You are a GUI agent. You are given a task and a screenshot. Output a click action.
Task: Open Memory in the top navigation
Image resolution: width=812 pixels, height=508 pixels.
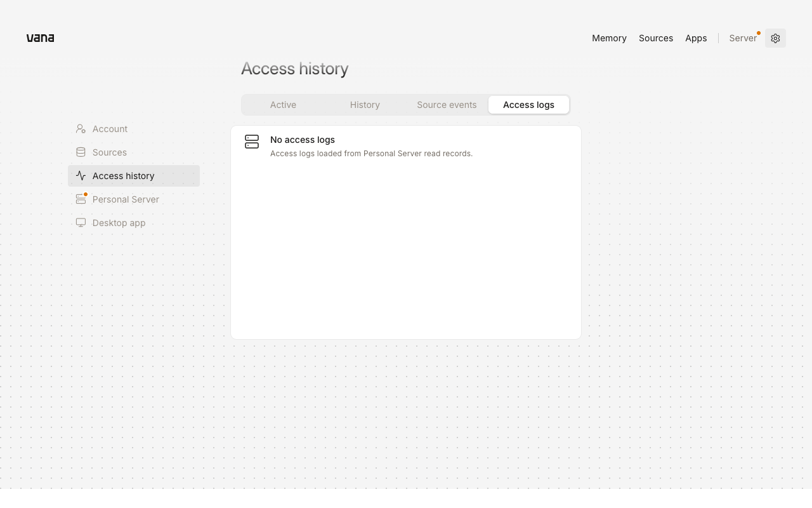point(609,38)
